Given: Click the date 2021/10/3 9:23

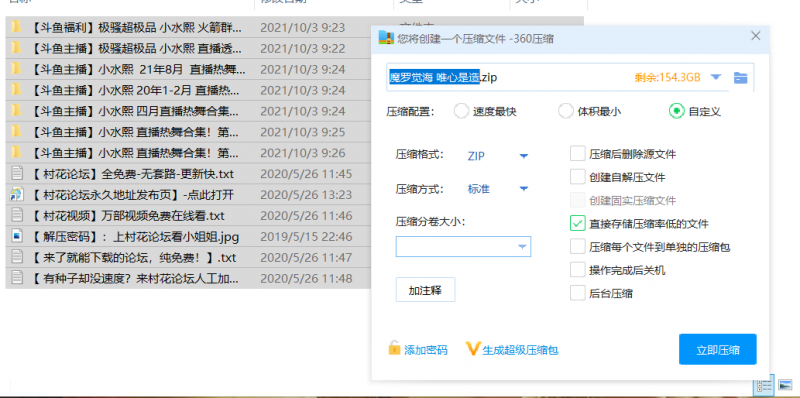Looking at the screenshot, I should tap(303, 28).
